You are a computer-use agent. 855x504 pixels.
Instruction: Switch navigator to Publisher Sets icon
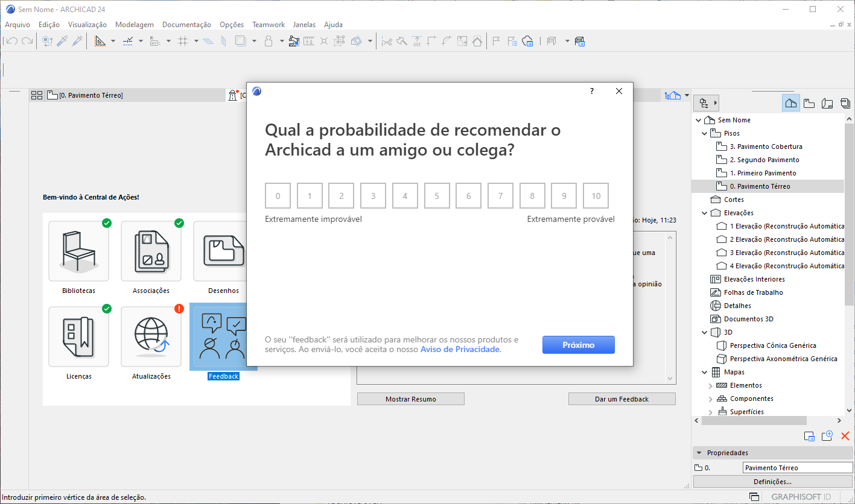click(845, 103)
